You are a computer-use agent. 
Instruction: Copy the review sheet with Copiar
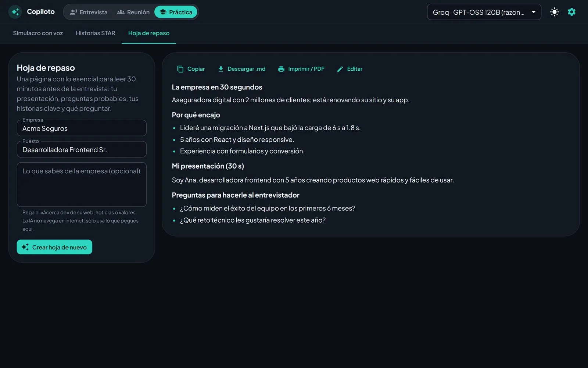[x=191, y=69]
